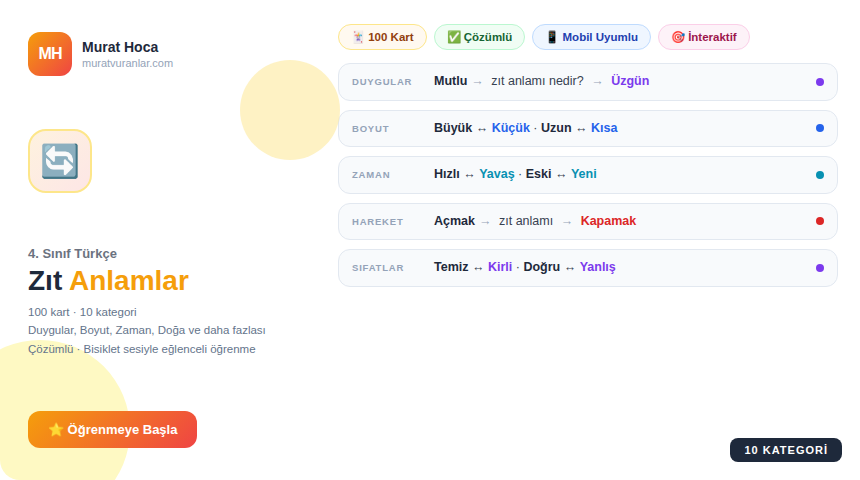Click the MH logo avatar
This screenshot has width=860, height=480.
[x=50, y=54]
